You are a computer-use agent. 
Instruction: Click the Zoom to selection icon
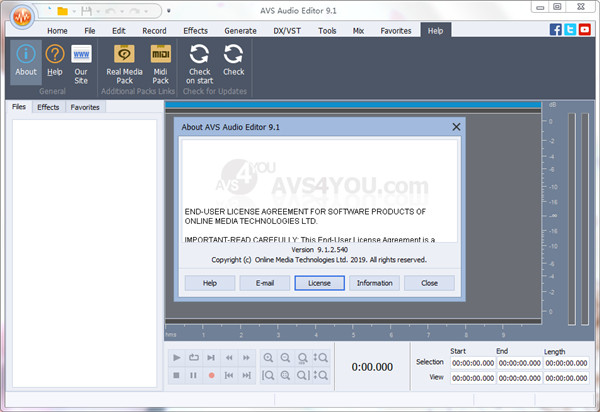click(285, 375)
